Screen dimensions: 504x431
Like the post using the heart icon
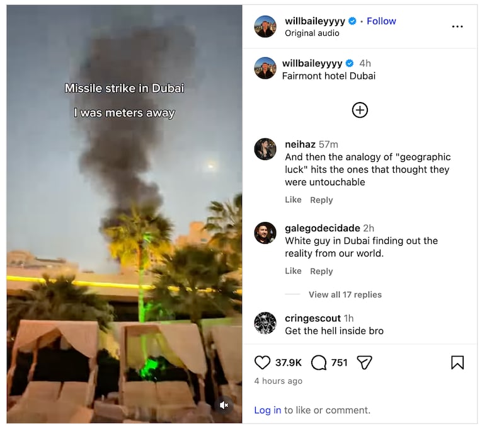coord(261,362)
